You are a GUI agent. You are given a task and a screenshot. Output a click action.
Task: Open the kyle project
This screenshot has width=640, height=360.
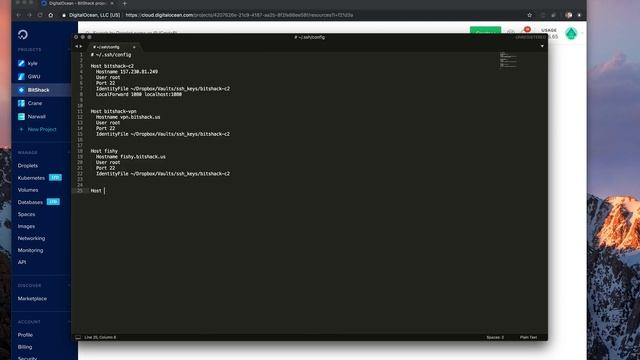33,63
